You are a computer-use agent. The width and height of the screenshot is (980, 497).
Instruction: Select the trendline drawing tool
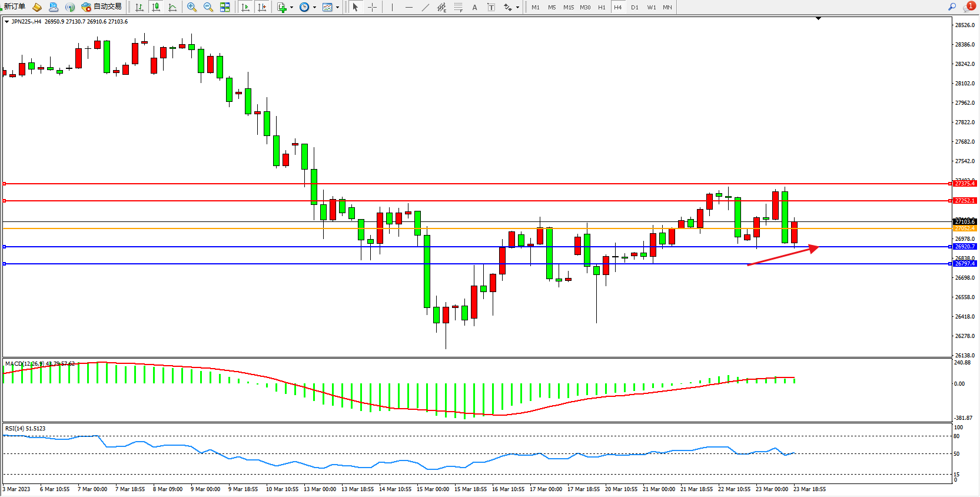click(x=426, y=7)
